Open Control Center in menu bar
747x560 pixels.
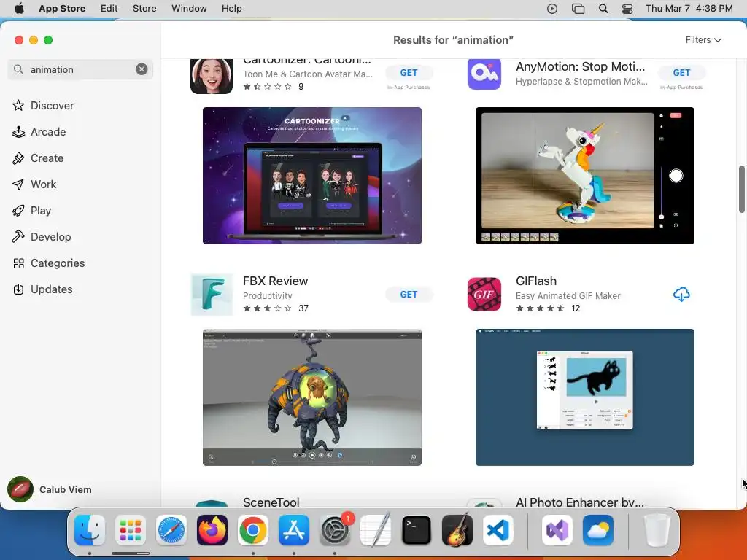627,9
